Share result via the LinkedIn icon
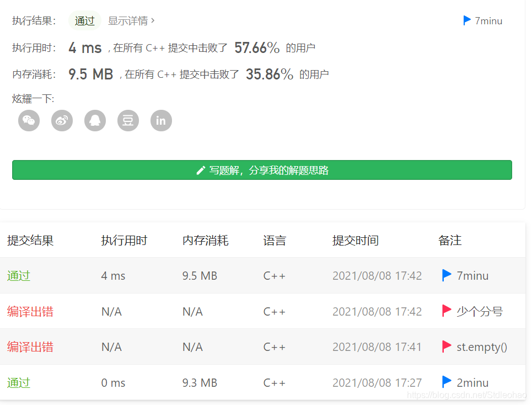 [x=161, y=120]
